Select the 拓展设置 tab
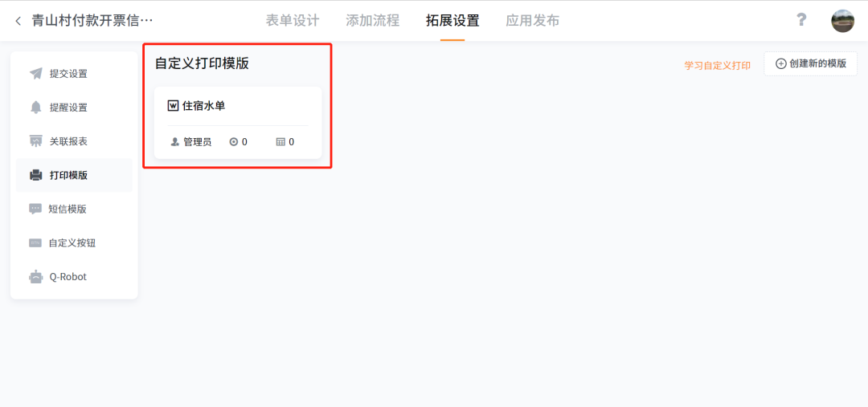Screen dimensions: 868x407 452,21
